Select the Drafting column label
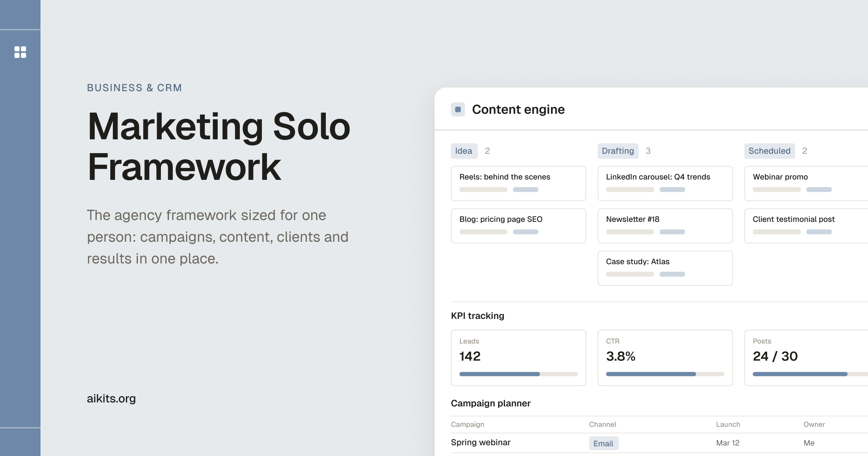 pyautogui.click(x=618, y=151)
